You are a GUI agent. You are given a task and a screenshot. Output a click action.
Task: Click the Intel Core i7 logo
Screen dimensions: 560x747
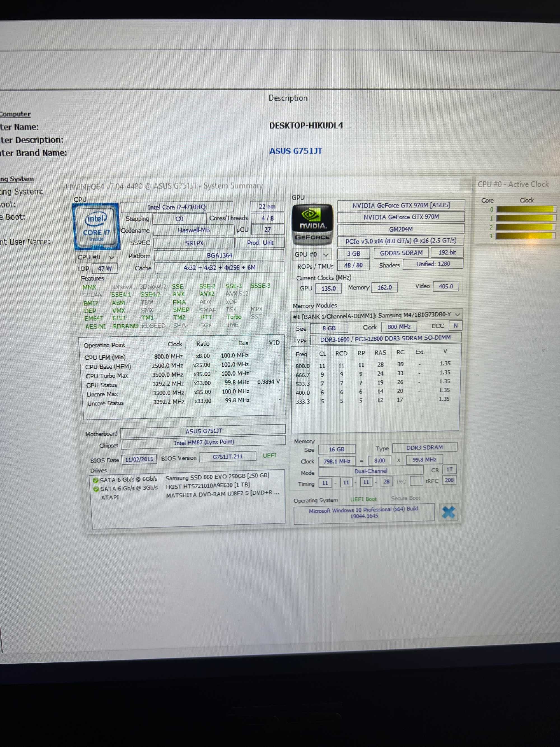point(96,226)
